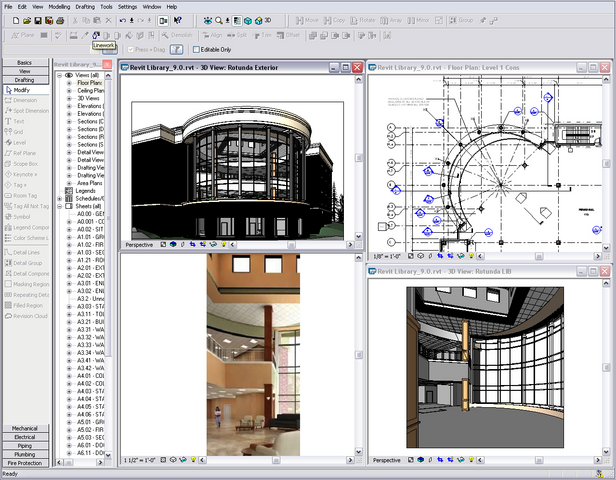Viewport: 616px width, 480px height.
Task: Expand the 3D Views tree node
Action: pyautogui.click(x=69, y=98)
